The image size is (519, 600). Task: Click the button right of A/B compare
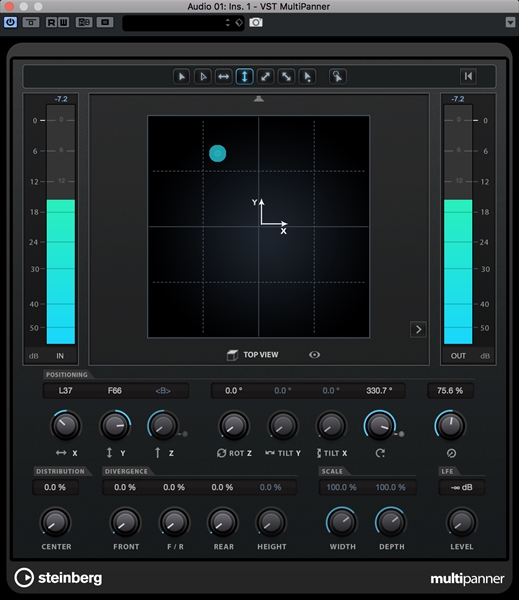tap(105, 22)
